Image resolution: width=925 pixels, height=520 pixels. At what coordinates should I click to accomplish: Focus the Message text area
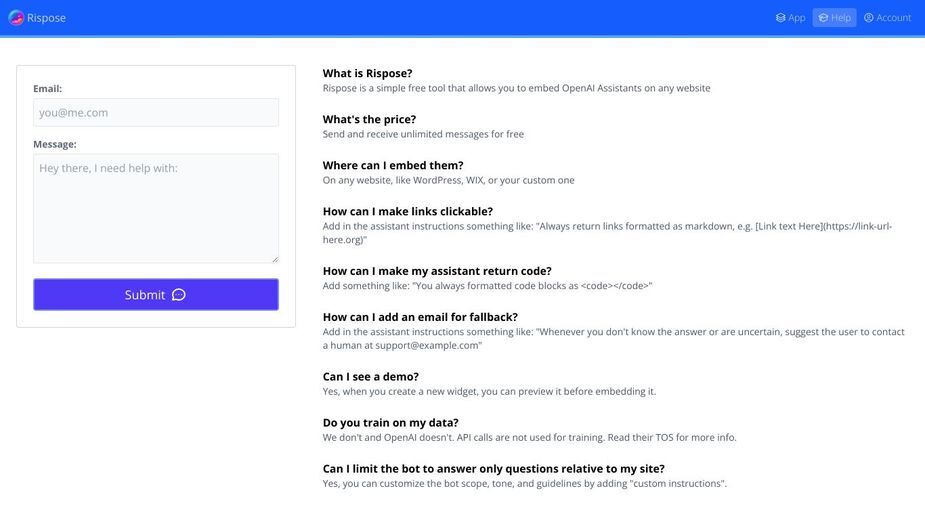click(156, 208)
